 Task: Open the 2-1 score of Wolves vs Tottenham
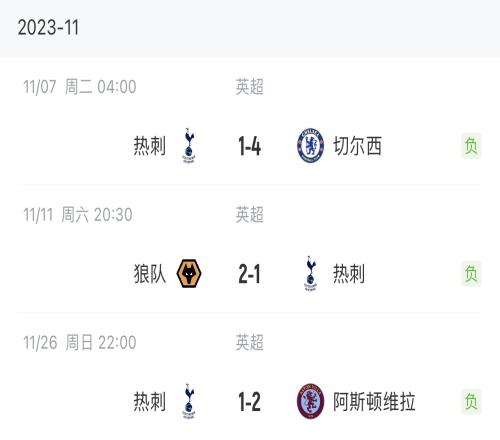[x=249, y=274]
